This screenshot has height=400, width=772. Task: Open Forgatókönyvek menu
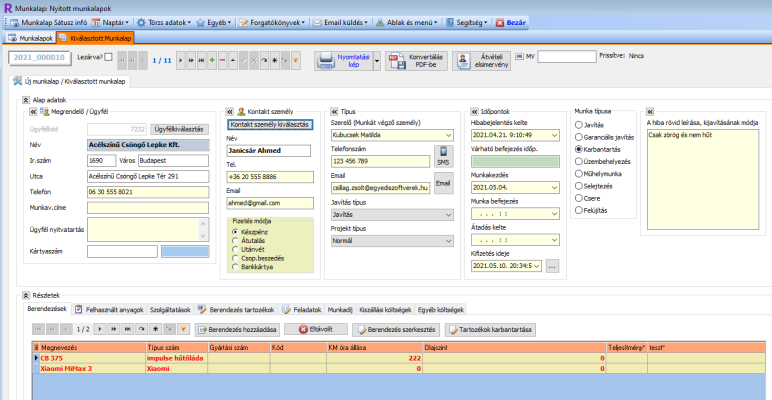pyautogui.click(x=272, y=23)
